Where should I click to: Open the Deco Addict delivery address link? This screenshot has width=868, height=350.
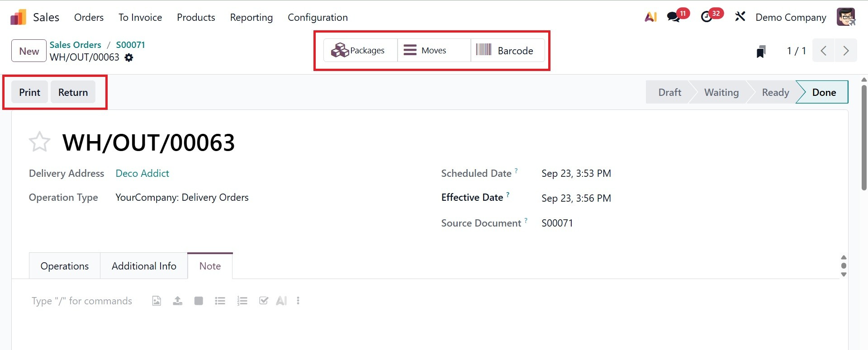(x=142, y=173)
